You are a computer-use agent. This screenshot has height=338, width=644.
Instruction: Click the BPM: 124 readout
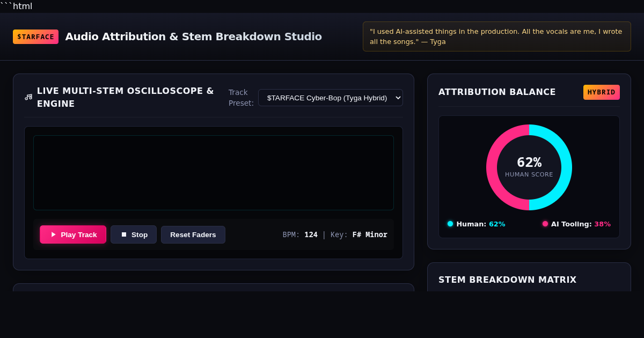point(300,234)
